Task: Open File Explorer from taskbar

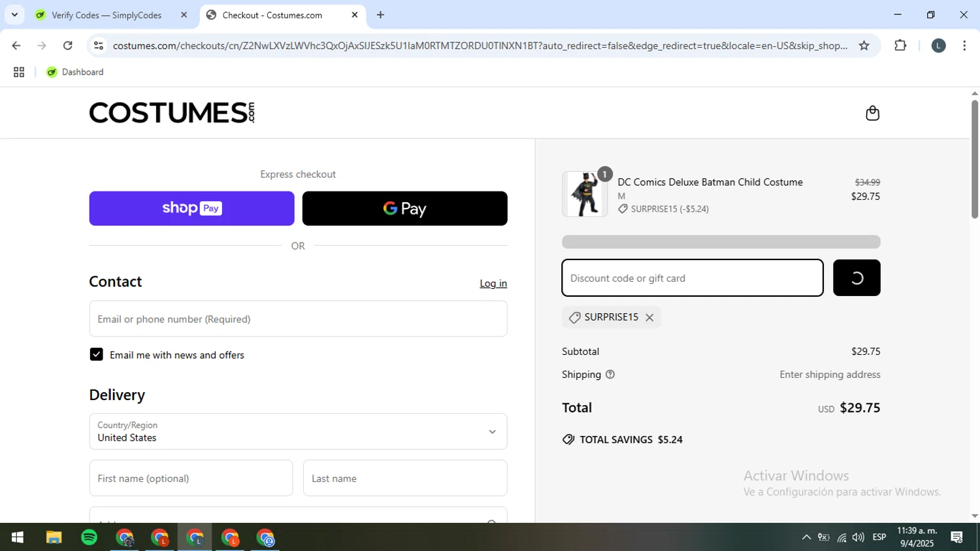Action: (x=54, y=537)
